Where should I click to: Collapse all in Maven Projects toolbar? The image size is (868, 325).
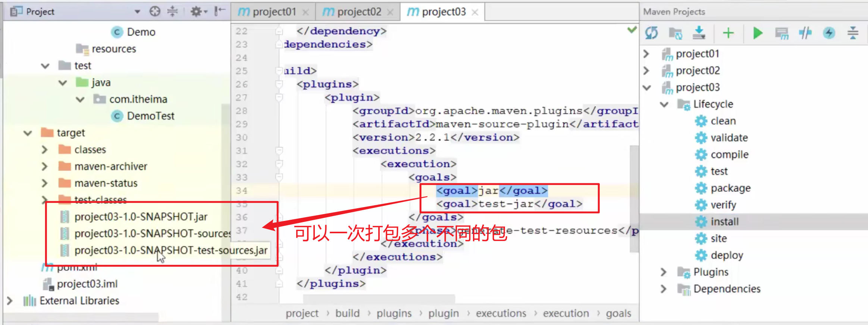coord(853,33)
